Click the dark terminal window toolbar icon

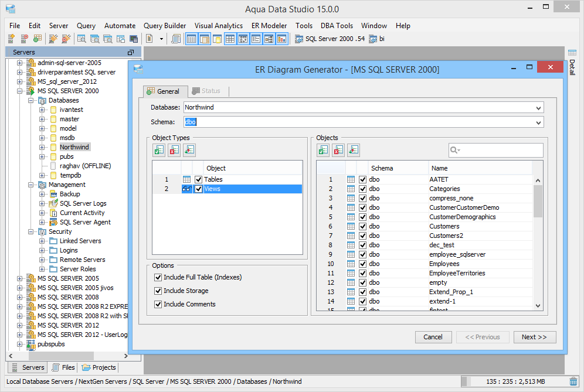point(134,38)
